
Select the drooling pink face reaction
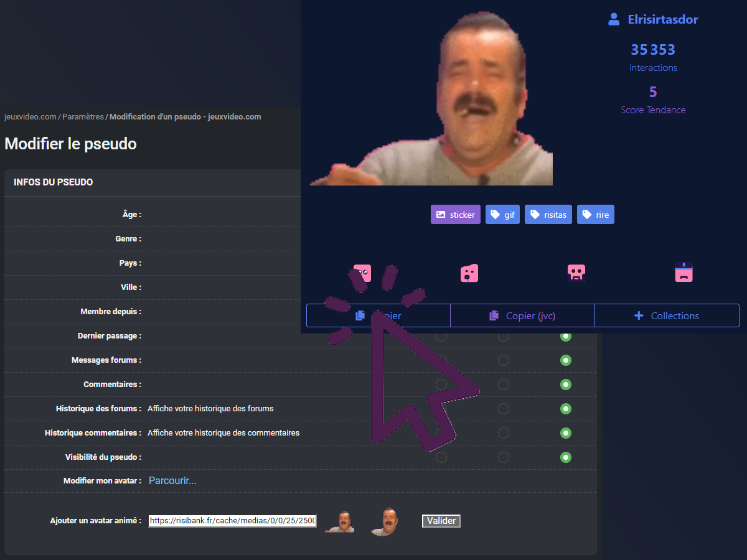click(x=469, y=273)
